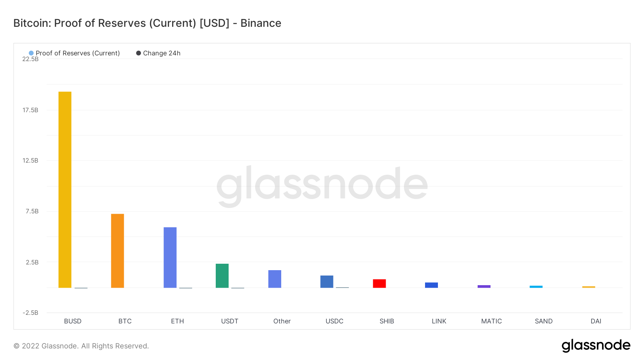Click the Glassnode copyright notice
This screenshot has width=644, height=362.
click(x=81, y=346)
